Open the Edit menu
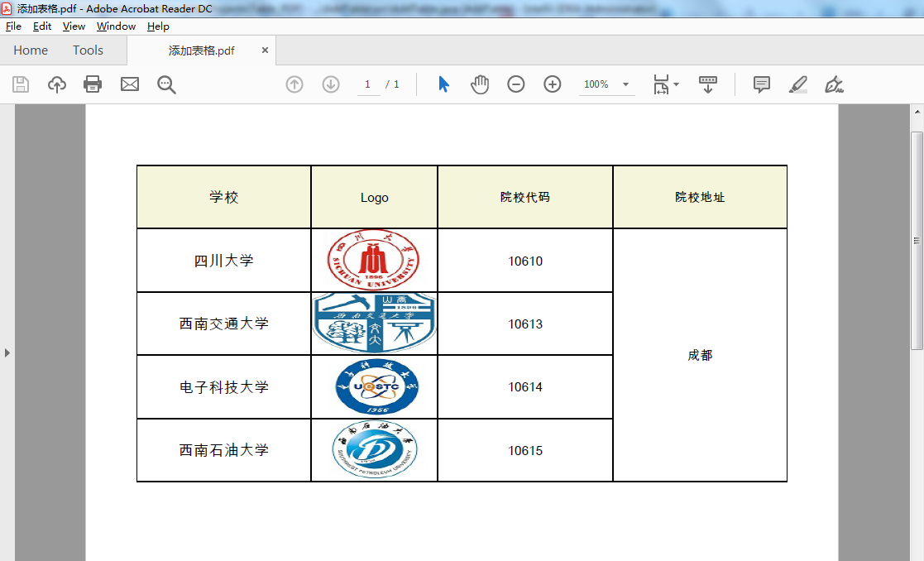The image size is (924, 561). coord(42,26)
